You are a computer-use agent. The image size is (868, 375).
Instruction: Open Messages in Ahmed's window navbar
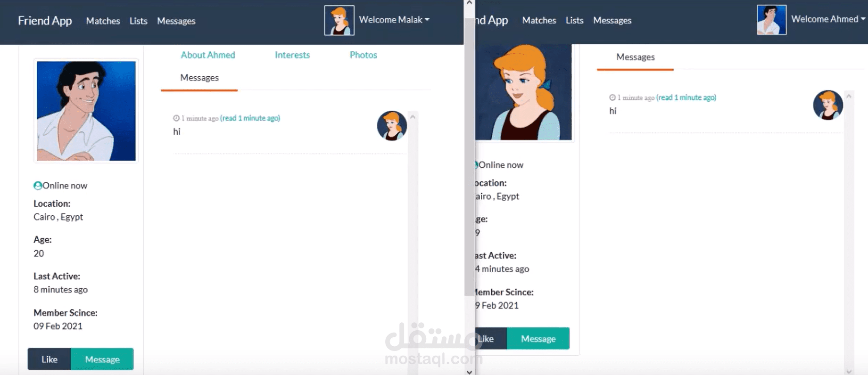(612, 20)
